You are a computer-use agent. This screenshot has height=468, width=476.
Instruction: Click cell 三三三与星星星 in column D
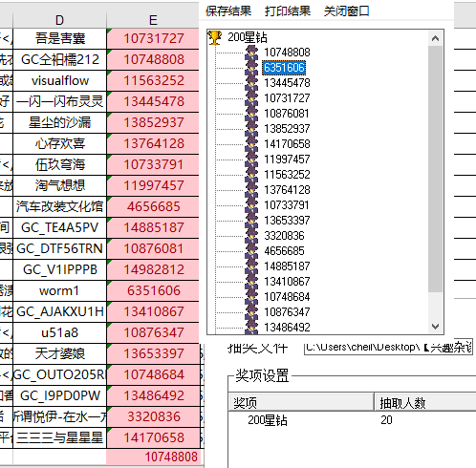59,437
